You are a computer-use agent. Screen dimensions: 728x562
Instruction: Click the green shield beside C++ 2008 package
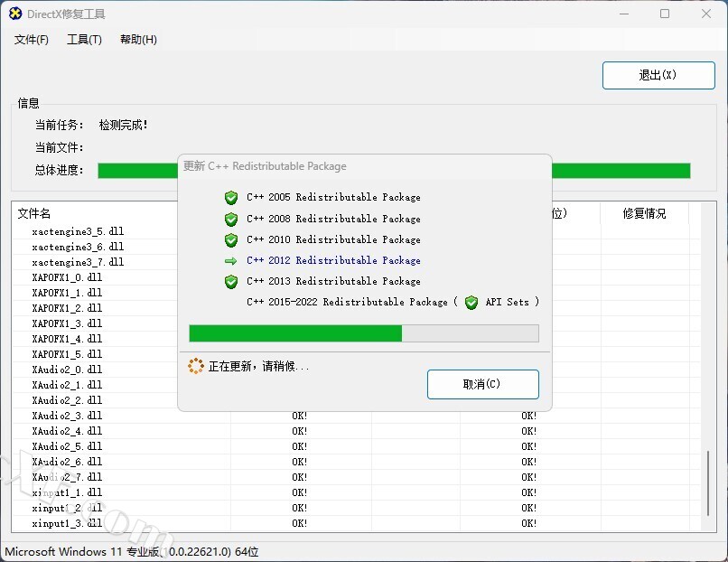230,219
